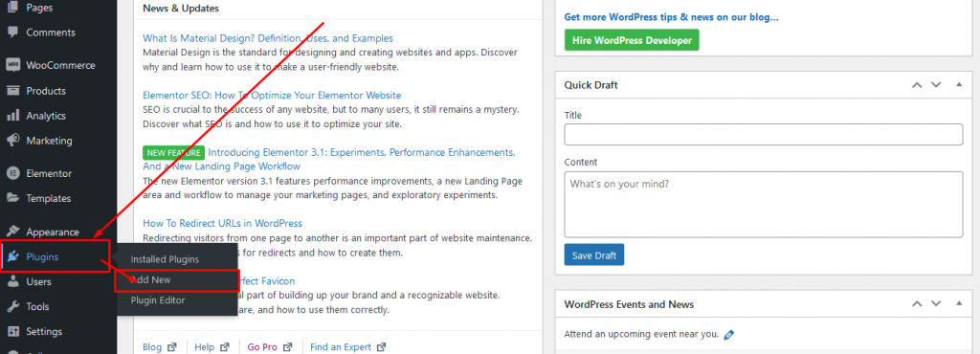Click the Templates folder icon
The width and height of the screenshot is (980, 354).
tap(12, 199)
